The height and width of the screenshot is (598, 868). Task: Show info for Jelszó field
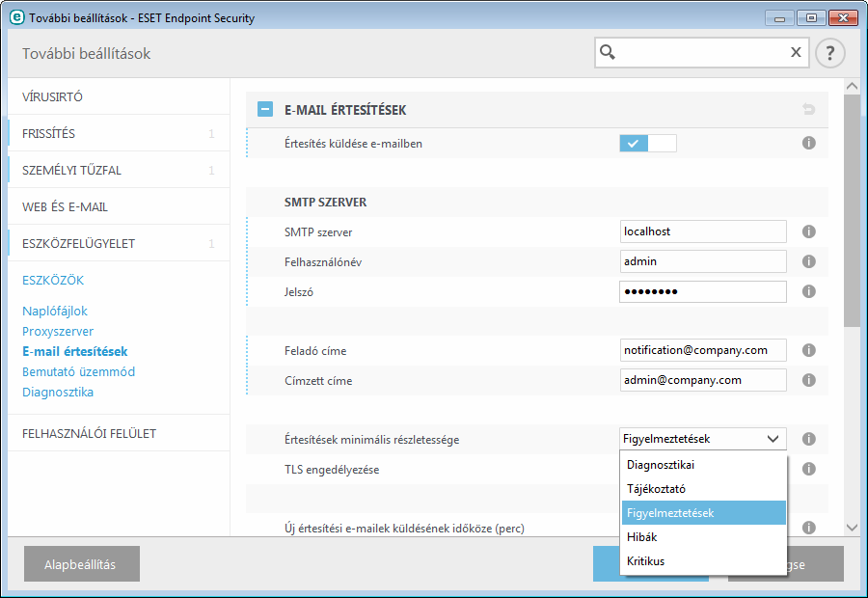[809, 291]
